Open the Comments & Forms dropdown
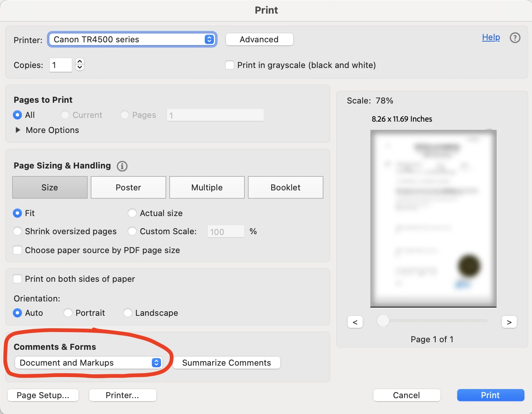The image size is (532, 414). [x=89, y=363]
